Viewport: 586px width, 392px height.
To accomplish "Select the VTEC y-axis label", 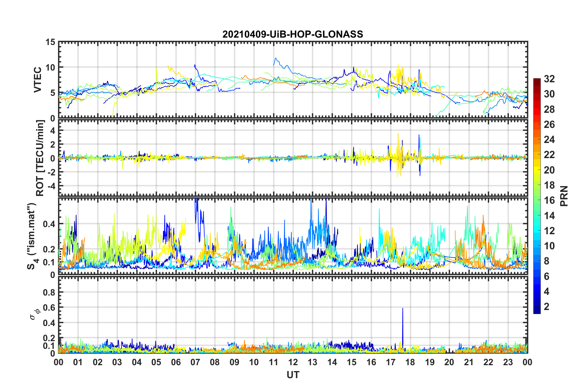I will point(38,80).
